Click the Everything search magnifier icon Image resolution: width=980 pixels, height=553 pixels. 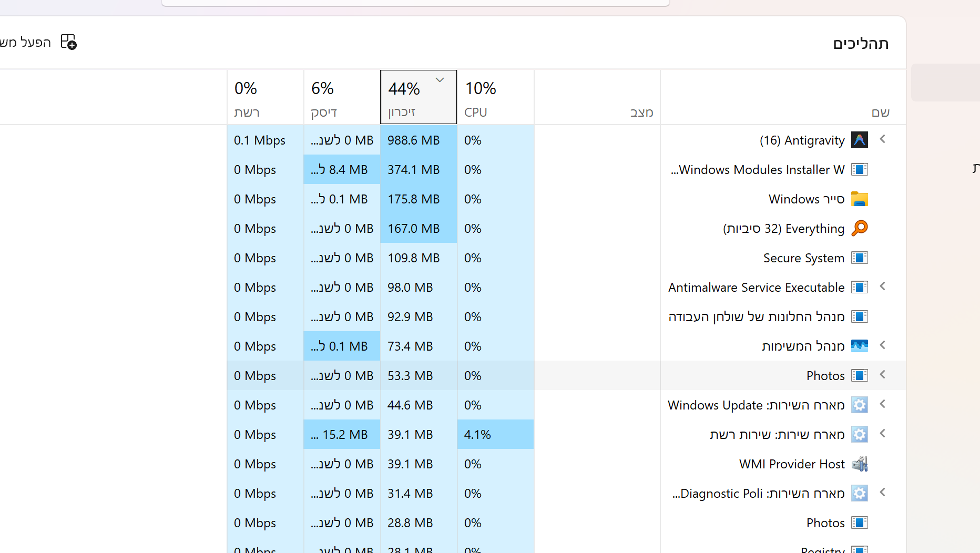pyautogui.click(x=859, y=229)
